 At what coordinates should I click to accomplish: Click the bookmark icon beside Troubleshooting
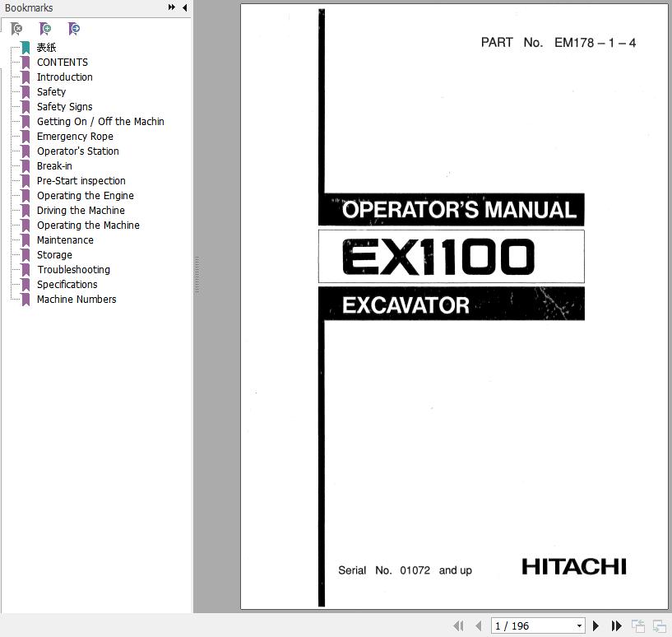(x=25, y=270)
